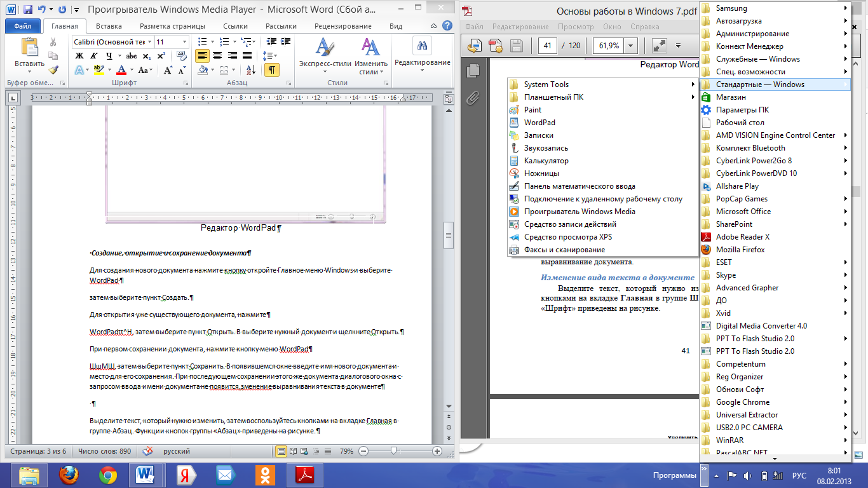Image resolution: width=868 pixels, height=488 pixels.
Task: Open the Adobe Reader zoom 61,9% dropdown
Action: [x=631, y=46]
